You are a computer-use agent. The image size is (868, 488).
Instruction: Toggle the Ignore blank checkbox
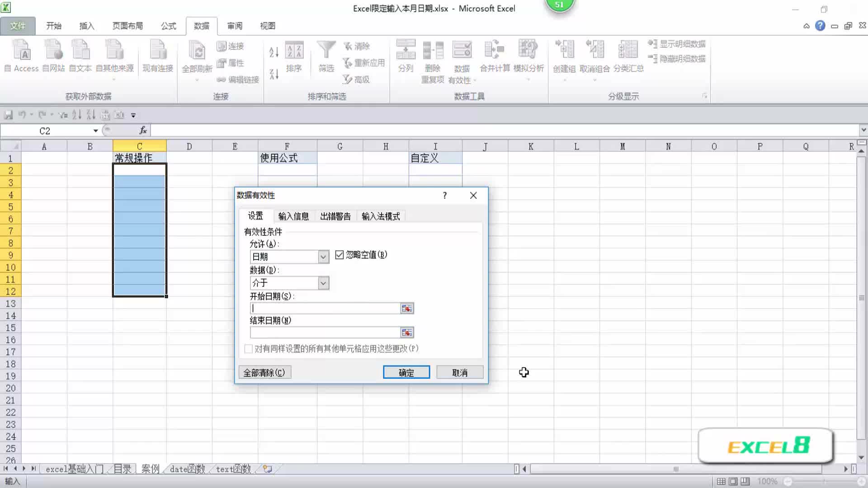point(340,255)
